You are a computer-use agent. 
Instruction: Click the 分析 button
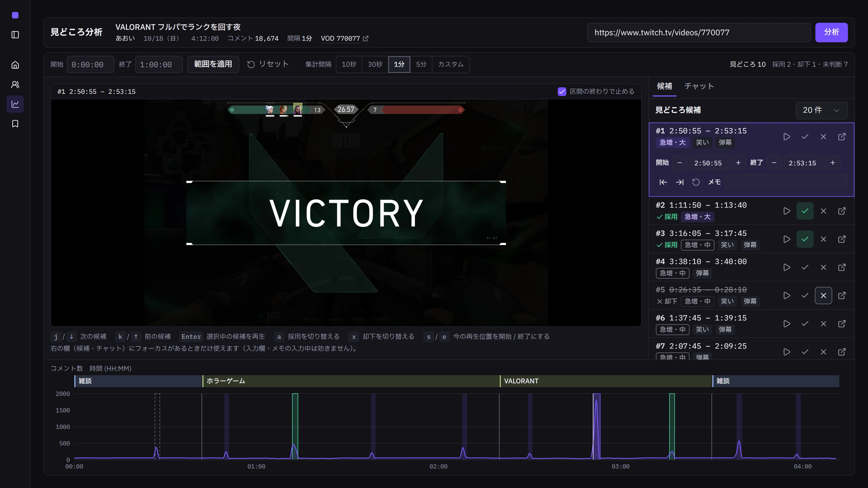pyautogui.click(x=831, y=32)
